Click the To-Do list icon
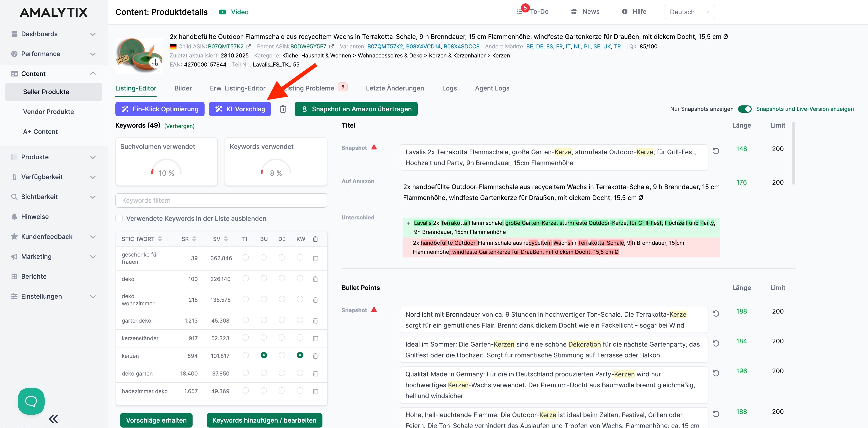 coord(519,12)
